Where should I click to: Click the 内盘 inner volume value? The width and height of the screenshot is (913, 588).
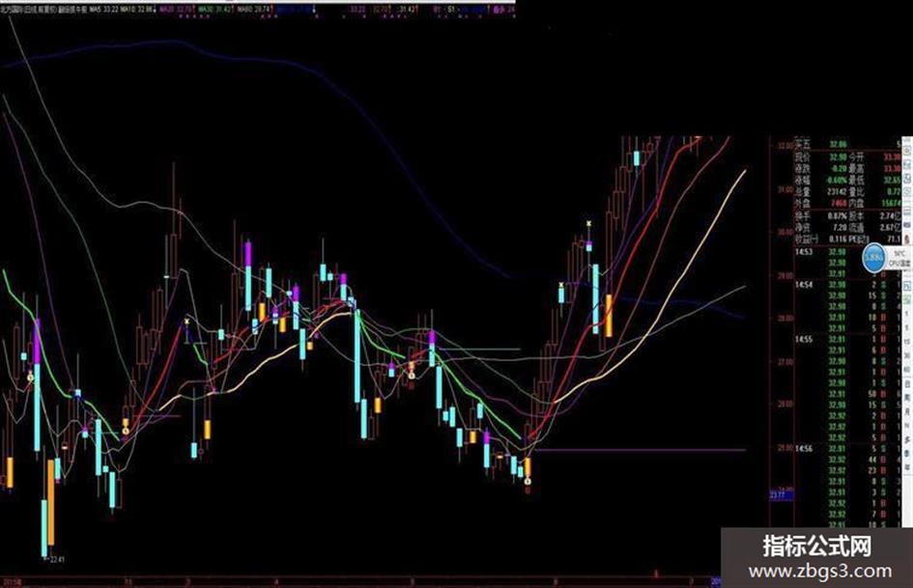pos(891,203)
